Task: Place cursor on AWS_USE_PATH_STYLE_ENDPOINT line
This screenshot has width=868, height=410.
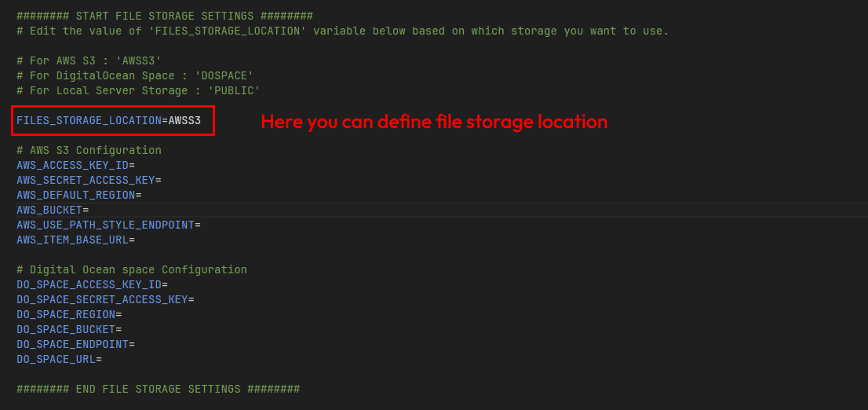Action: (108, 225)
